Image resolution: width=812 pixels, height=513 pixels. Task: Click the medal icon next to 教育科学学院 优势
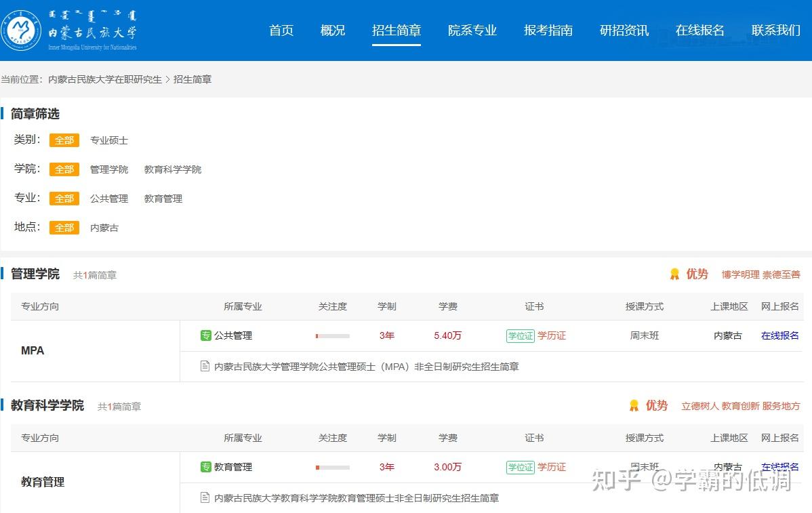tap(634, 406)
